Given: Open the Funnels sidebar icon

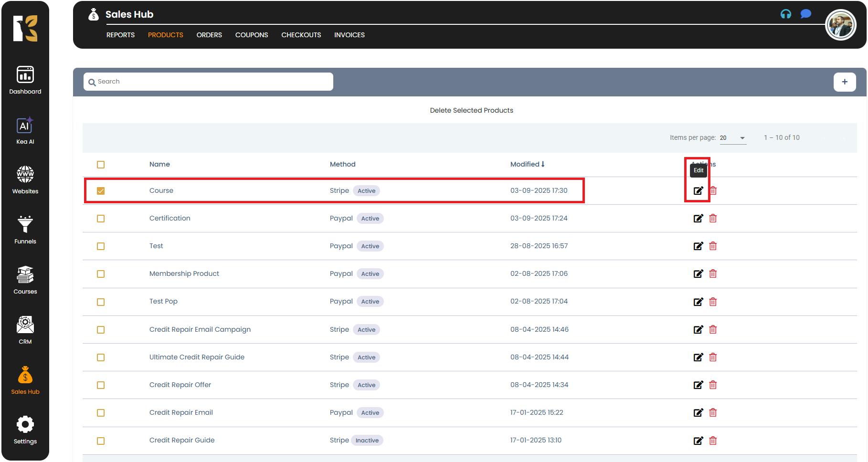Looking at the screenshot, I should 25,225.
